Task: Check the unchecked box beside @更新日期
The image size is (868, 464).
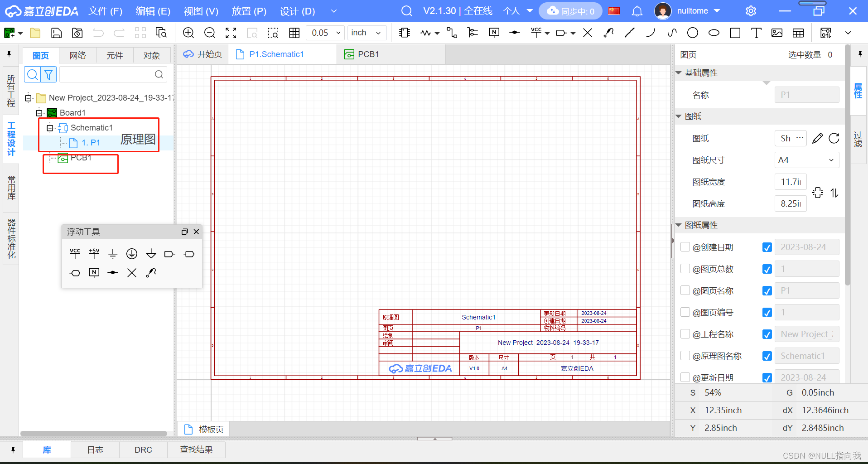Action: point(685,377)
